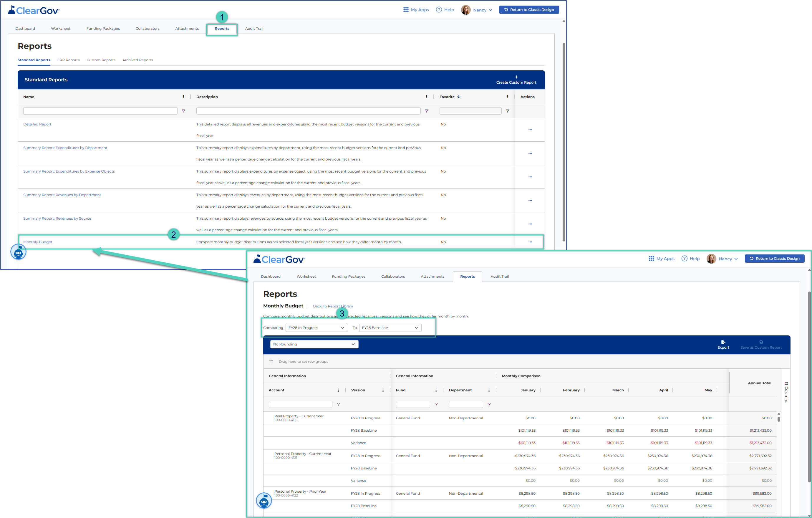Click Return to Classic Design in top window
Viewport: 812px width, 518px height.
pos(529,10)
